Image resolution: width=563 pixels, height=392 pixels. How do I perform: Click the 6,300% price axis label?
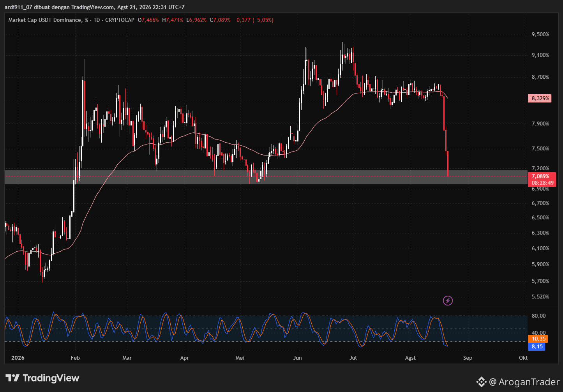point(540,233)
